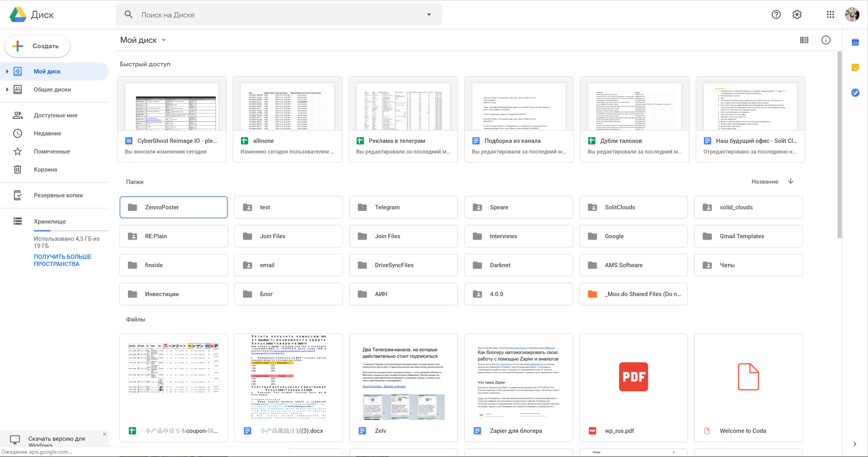Open link Получить больше пространства
This screenshot has height=457, width=868.
[x=62, y=260]
